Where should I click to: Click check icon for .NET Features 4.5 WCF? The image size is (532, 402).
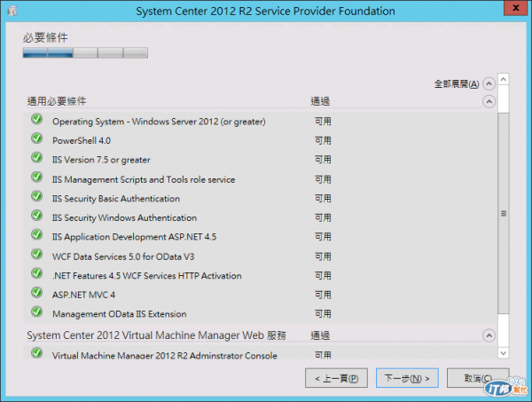click(36, 273)
